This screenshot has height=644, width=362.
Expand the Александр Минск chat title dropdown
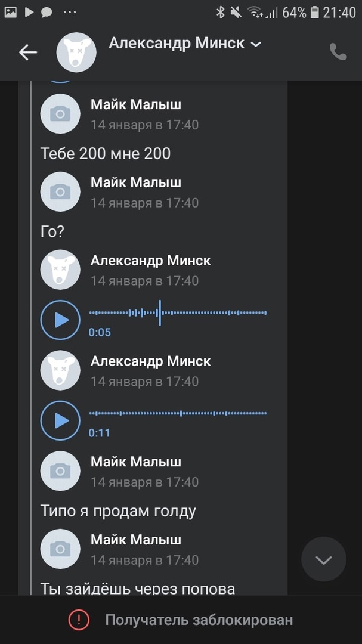(x=256, y=44)
